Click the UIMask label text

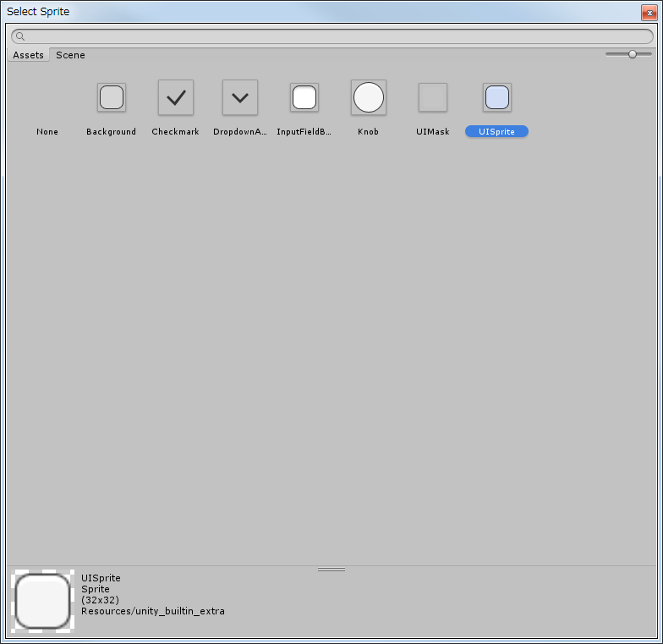433,132
